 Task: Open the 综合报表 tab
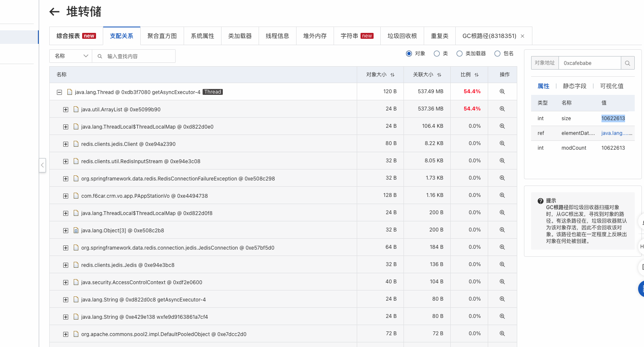[x=76, y=36]
